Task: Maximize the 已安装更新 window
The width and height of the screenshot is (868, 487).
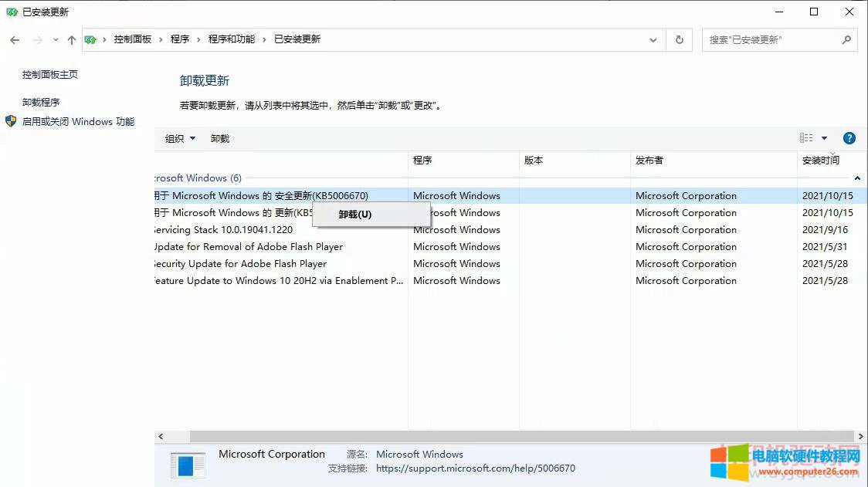Action: coord(814,12)
